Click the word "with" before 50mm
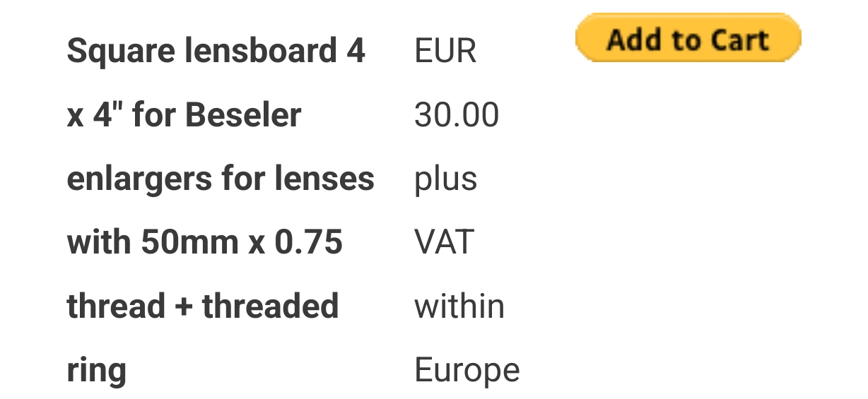The height and width of the screenshot is (399, 868). tap(99, 243)
